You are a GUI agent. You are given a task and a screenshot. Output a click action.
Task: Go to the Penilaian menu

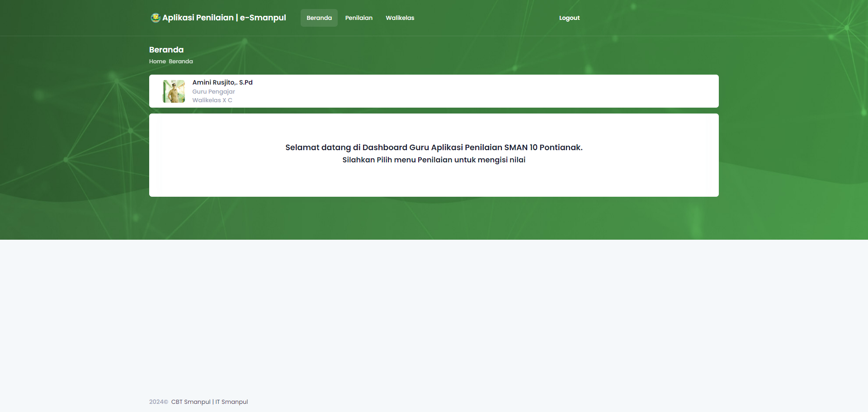point(359,18)
